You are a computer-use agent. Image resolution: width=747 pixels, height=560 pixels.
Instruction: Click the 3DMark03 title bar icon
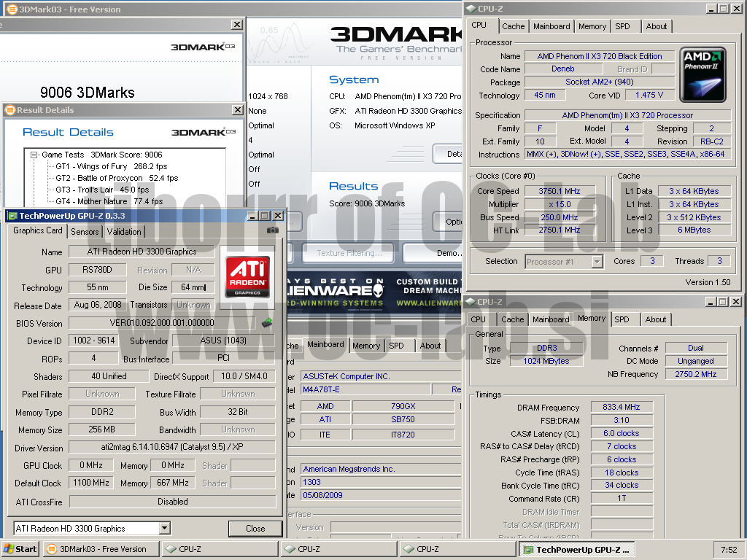(12, 9)
